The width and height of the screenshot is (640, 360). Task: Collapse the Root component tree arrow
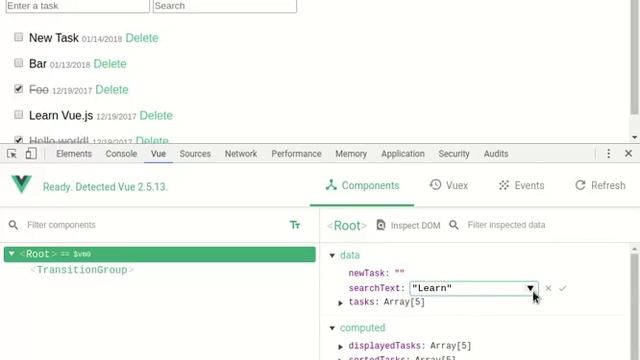click(x=11, y=254)
